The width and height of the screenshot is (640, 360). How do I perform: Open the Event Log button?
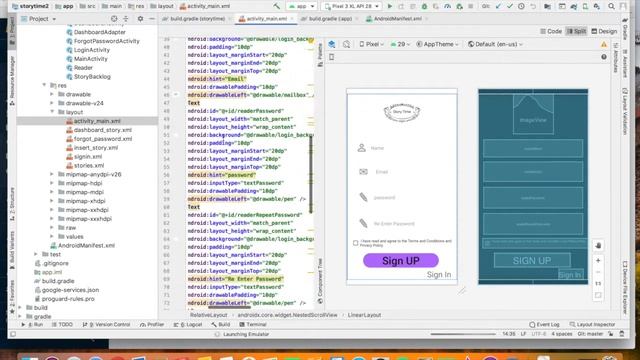(x=544, y=324)
